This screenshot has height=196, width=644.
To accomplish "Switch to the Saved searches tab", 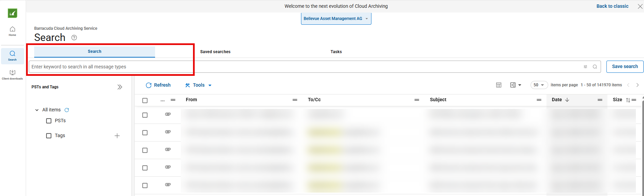I will [215, 52].
